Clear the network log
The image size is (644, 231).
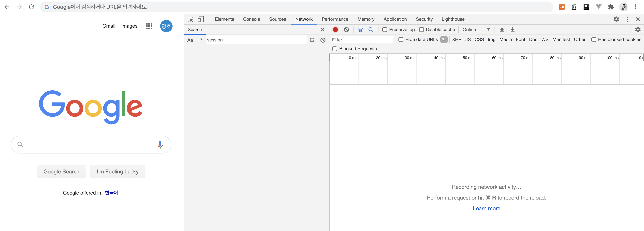tap(346, 30)
